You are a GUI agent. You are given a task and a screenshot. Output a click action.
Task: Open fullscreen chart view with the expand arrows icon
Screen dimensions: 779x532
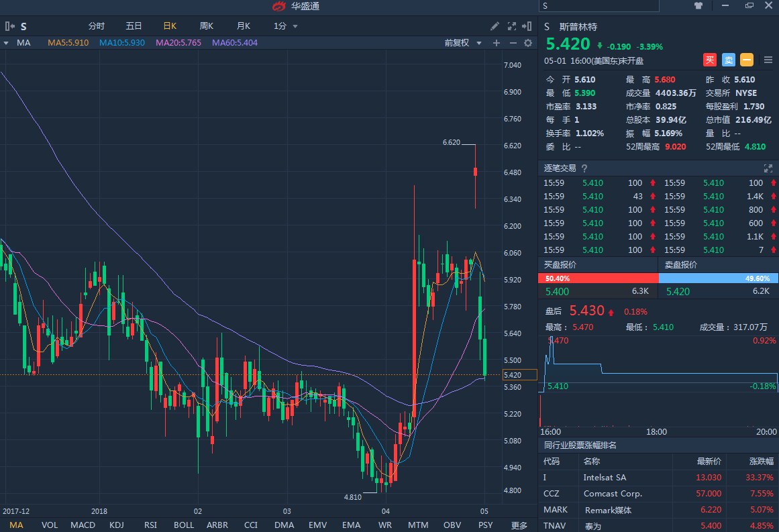[511, 25]
